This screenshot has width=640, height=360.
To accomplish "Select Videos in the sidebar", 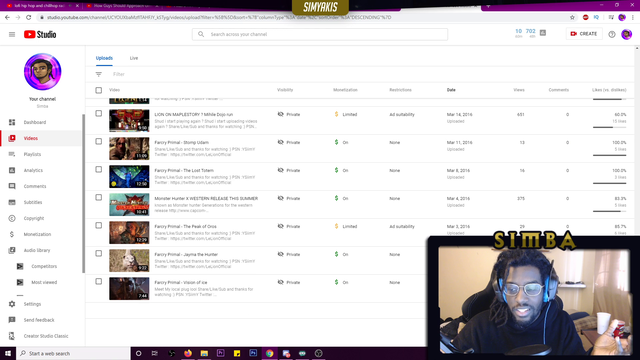I will click(41, 138).
